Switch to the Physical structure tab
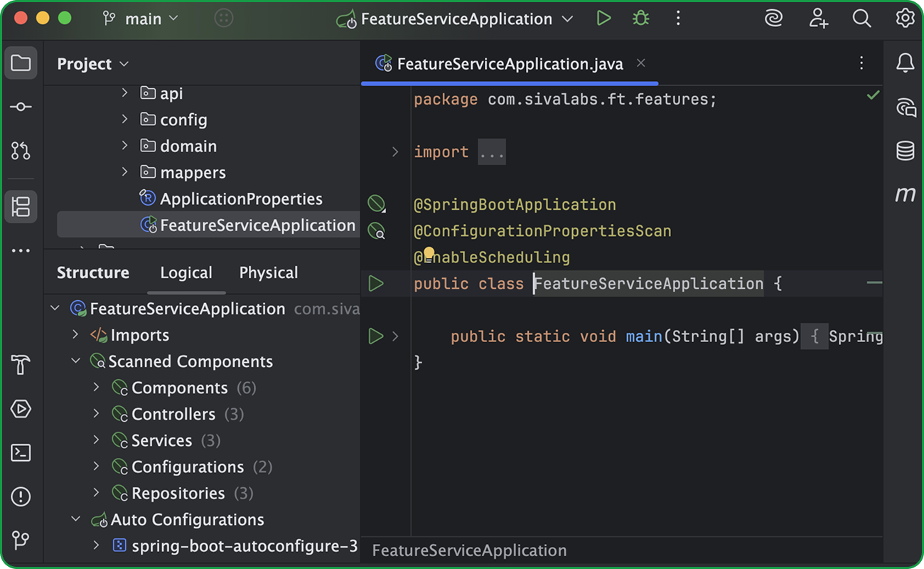The image size is (924, 569). (269, 272)
